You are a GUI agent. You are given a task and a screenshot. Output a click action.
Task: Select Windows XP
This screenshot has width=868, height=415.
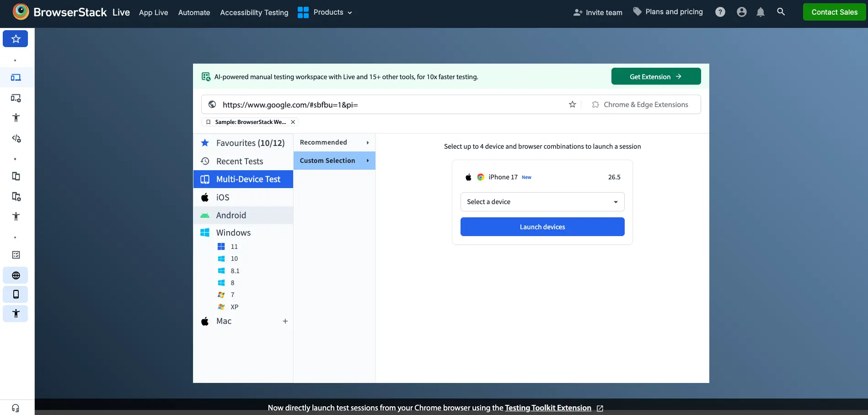pyautogui.click(x=228, y=307)
